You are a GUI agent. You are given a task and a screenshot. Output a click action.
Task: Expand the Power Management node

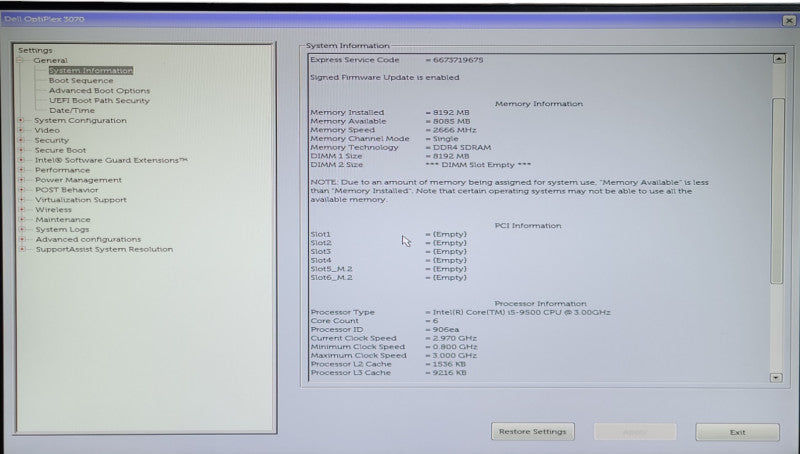tap(21, 180)
